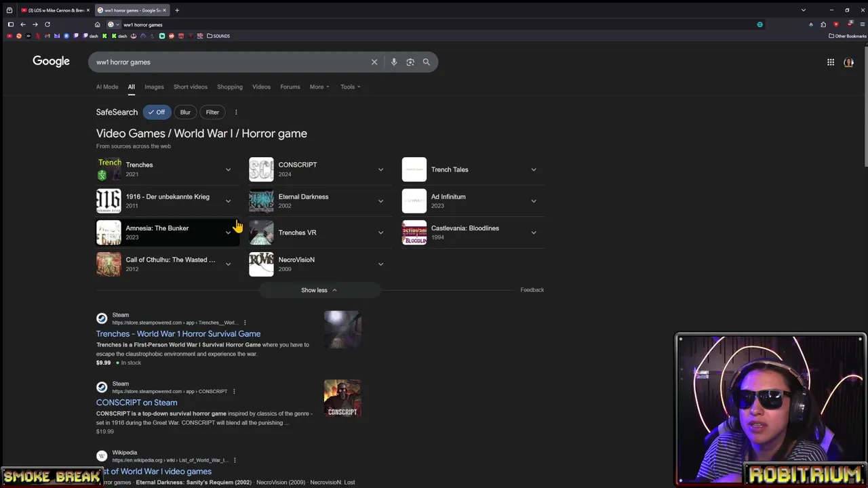868x488 pixels.
Task: Expand Castlevania: Bloodlines entry
Action: 534,232
